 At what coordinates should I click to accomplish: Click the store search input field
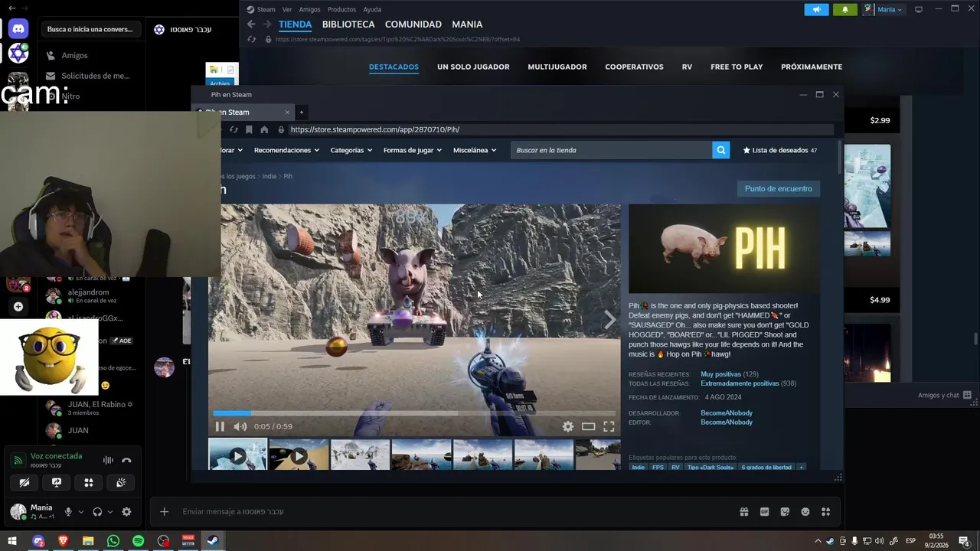point(611,150)
